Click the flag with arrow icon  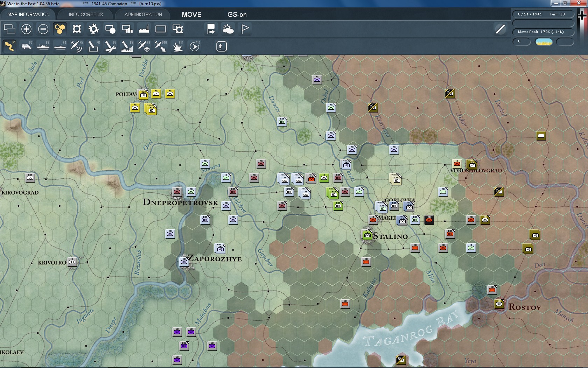point(211,29)
